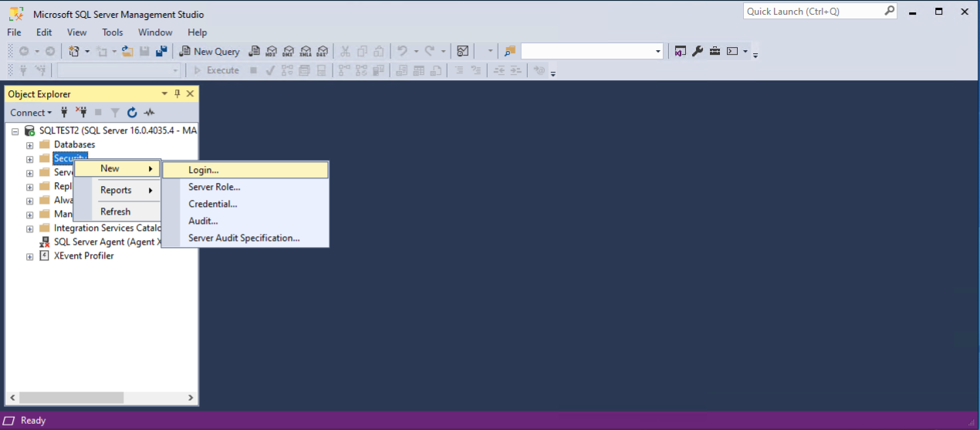Image resolution: width=980 pixels, height=430 pixels.
Task: Open the File menu
Action: pos(14,32)
